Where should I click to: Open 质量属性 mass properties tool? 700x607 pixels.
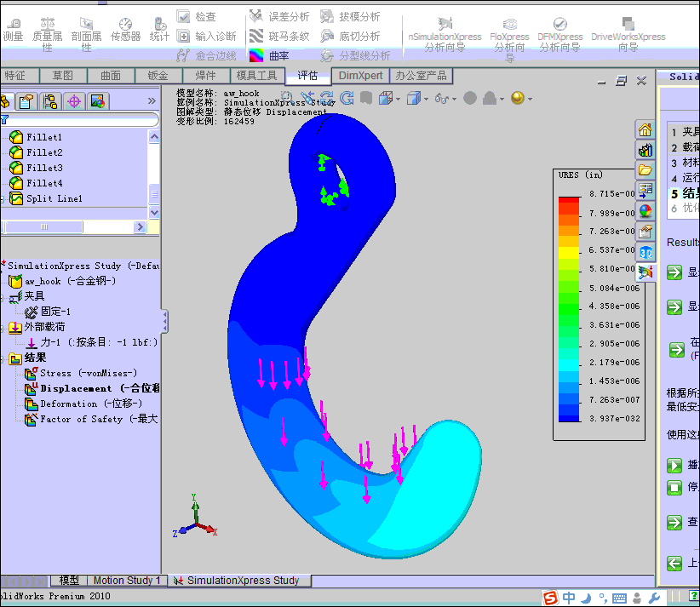47,35
